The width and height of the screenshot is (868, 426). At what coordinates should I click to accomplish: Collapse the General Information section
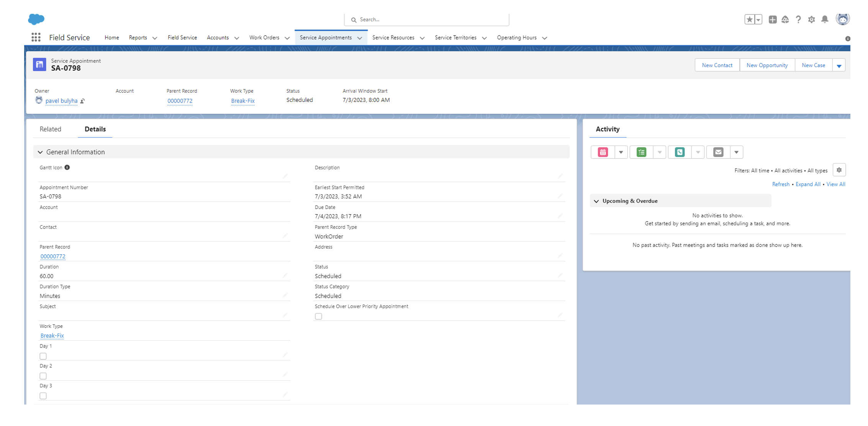click(x=40, y=152)
